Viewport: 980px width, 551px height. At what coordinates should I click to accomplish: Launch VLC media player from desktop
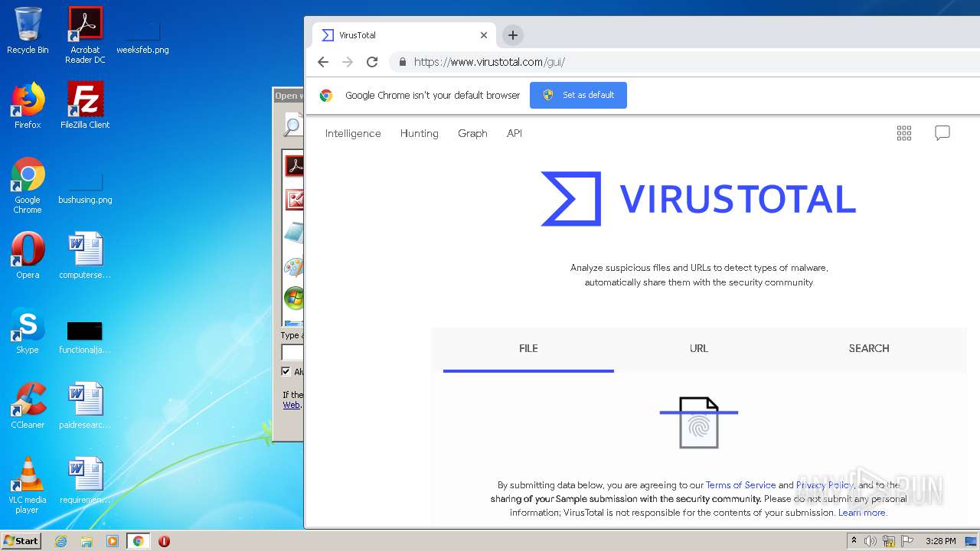(28, 485)
